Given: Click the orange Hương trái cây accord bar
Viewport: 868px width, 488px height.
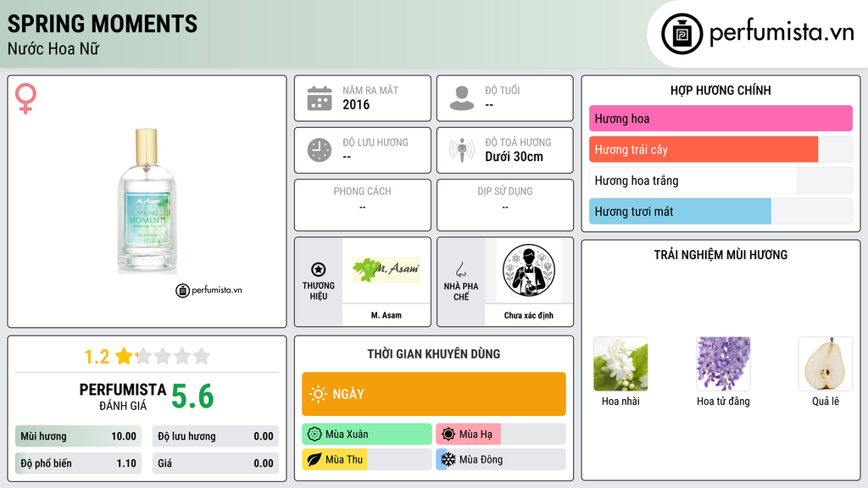Looking at the screenshot, I should [721, 149].
